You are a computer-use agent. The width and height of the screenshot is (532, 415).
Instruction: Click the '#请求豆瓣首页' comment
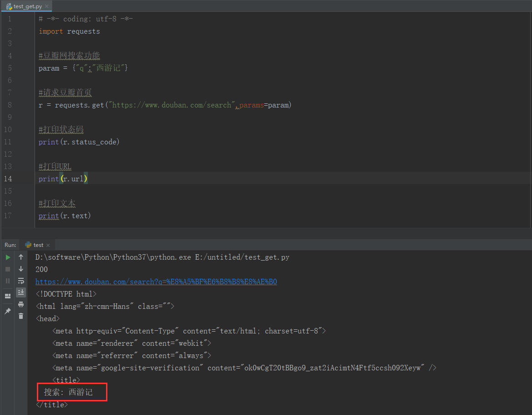point(65,92)
